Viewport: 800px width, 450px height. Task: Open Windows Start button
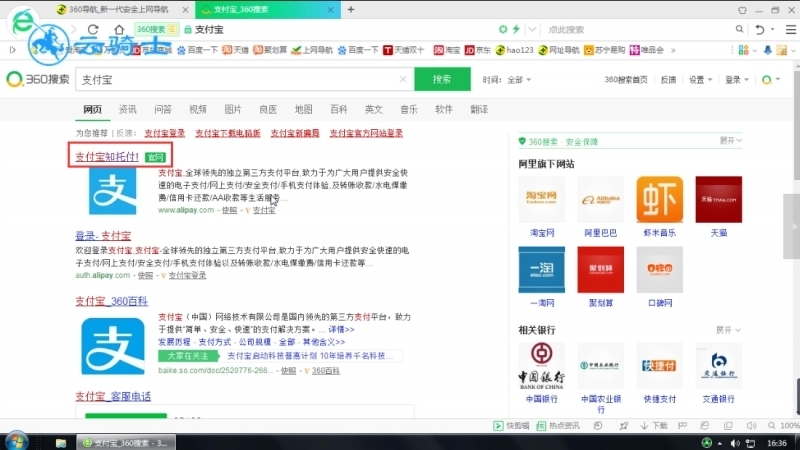pos(16,442)
